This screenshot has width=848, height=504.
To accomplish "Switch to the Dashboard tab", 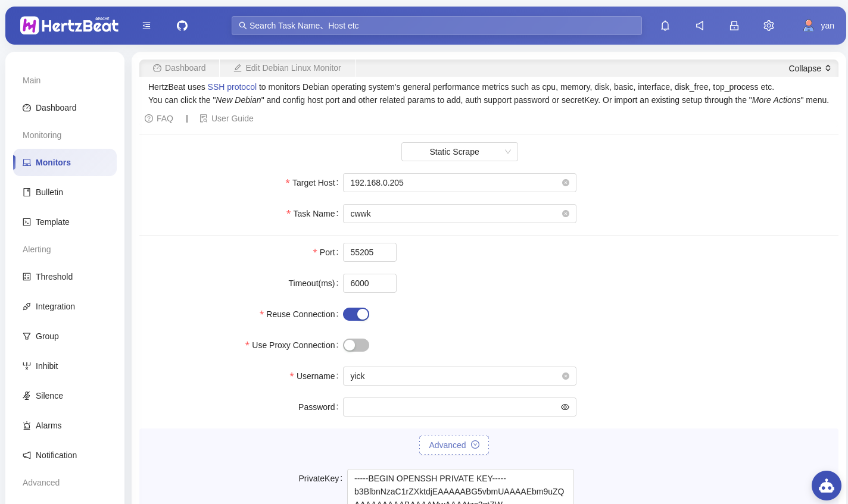I will click(x=179, y=68).
